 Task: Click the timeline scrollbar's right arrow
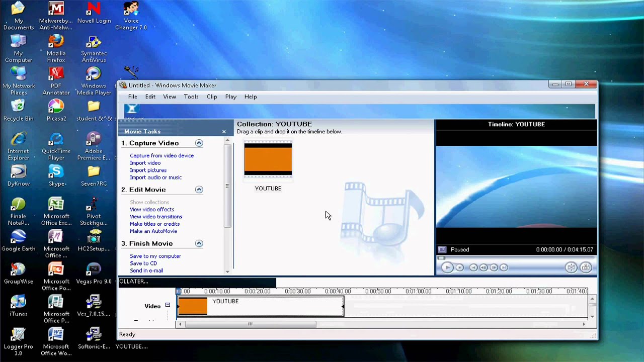point(584,324)
